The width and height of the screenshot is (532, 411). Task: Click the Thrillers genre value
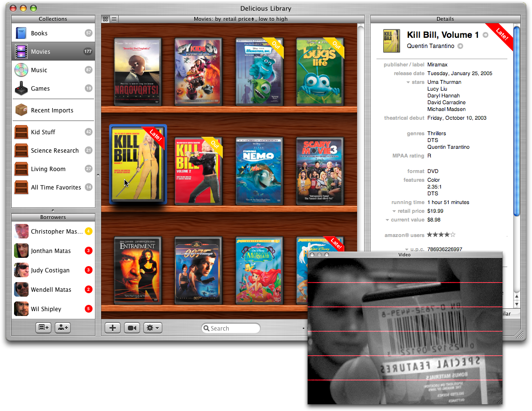click(437, 133)
